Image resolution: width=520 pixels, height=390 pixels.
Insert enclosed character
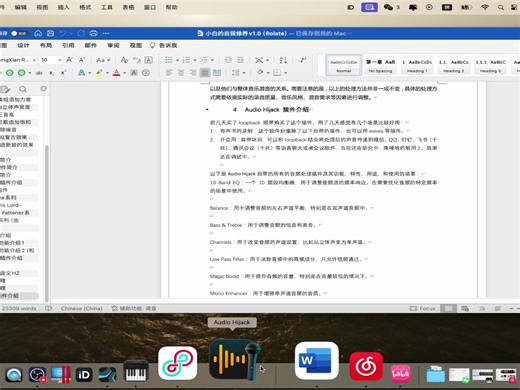146,73
